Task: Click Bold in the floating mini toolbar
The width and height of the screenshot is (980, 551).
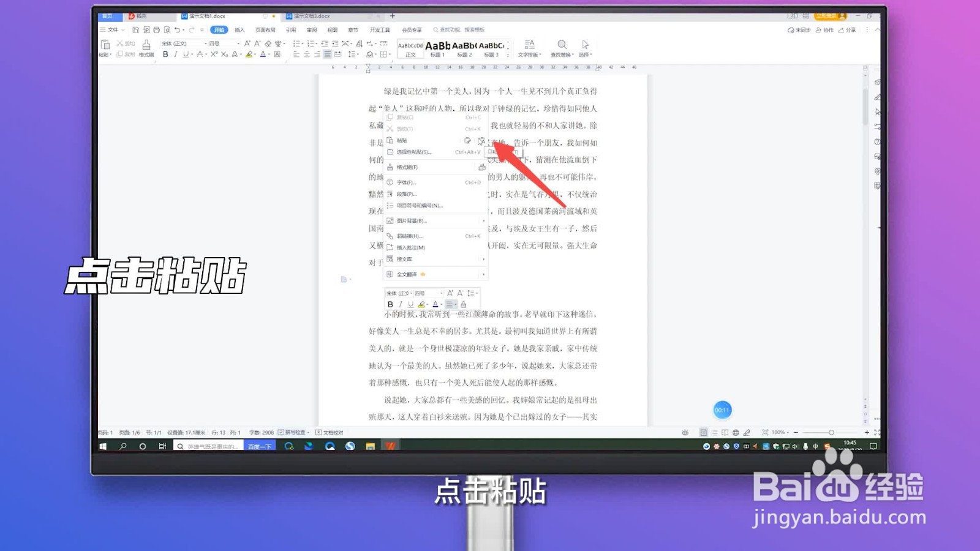Action: click(x=390, y=304)
